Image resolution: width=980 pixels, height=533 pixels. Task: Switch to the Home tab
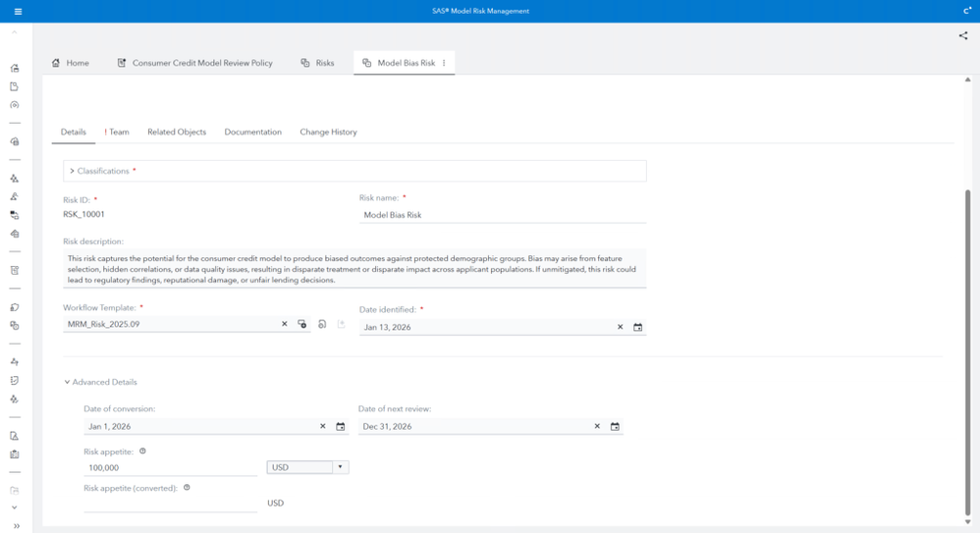click(70, 63)
